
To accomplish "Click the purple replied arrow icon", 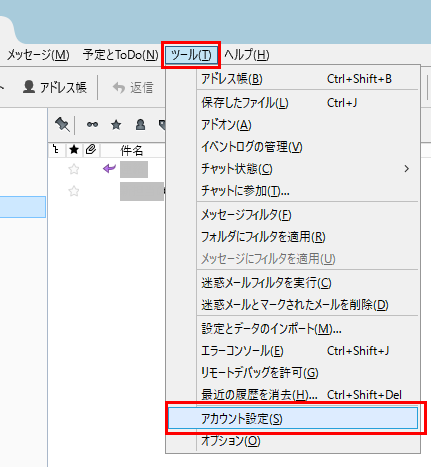I will pyautogui.click(x=109, y=169).
